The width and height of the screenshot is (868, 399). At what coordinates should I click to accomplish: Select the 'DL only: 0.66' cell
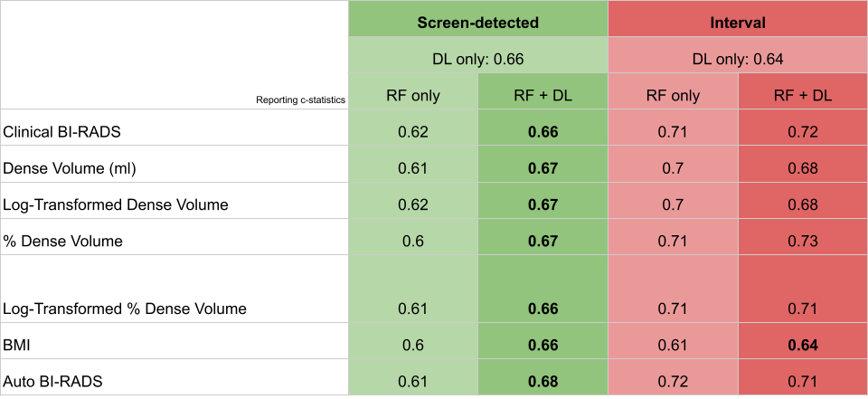(477, 60)
